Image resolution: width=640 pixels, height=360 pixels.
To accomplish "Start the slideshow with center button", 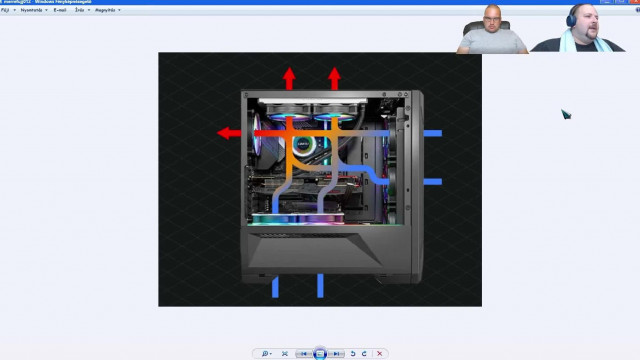I will coord(320,353).
